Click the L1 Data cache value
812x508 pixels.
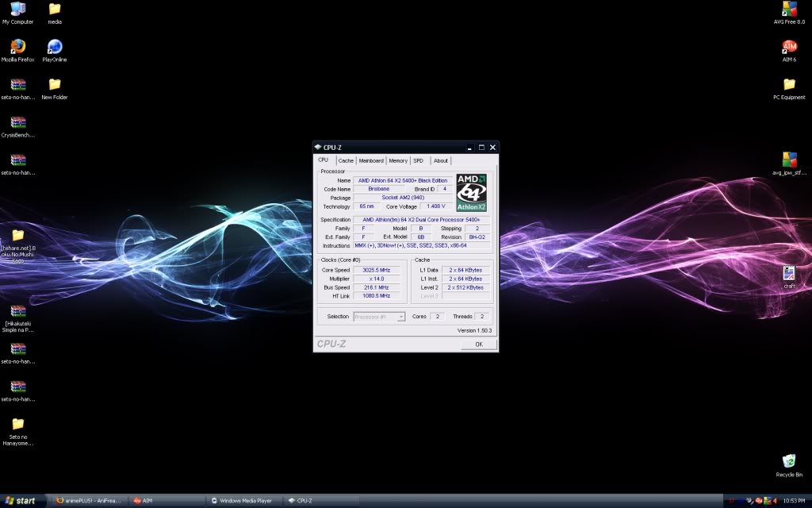coord(465,270)
